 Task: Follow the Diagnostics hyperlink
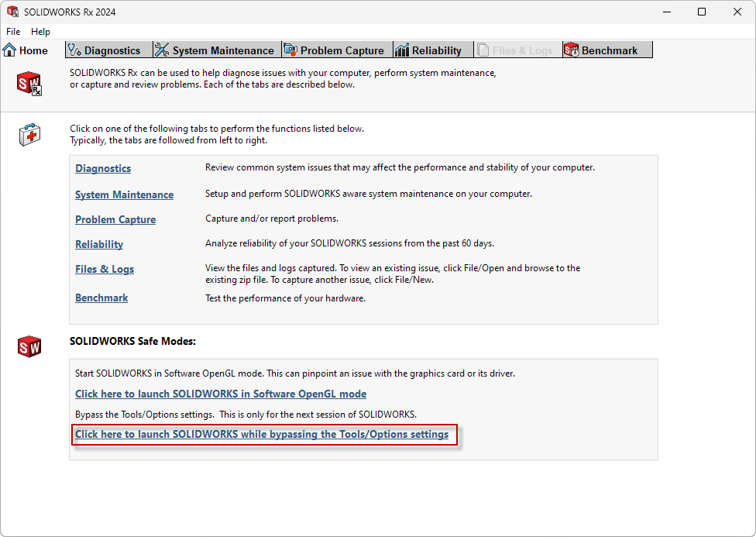pos(103,168)
